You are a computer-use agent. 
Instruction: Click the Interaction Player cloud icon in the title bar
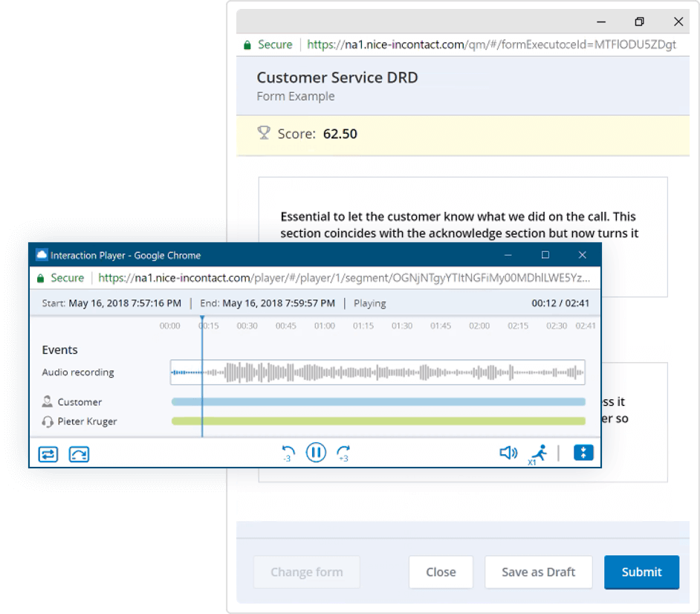[x=42, y=255]
